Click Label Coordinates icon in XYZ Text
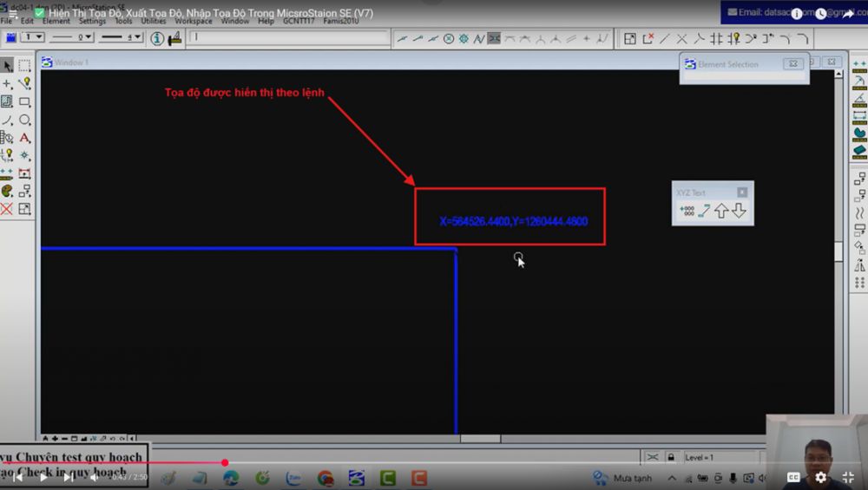The width and height of the screenshot is (868, 490). tap(687, 211)
